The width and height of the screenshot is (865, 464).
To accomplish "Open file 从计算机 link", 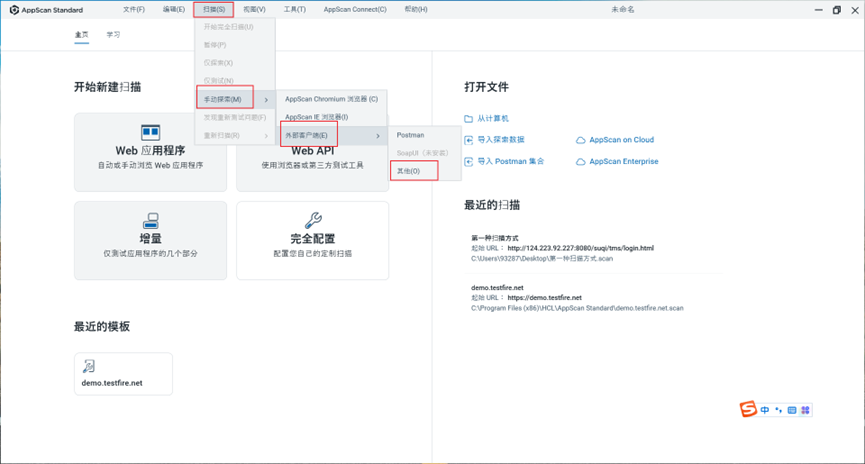I will point(493,119).
